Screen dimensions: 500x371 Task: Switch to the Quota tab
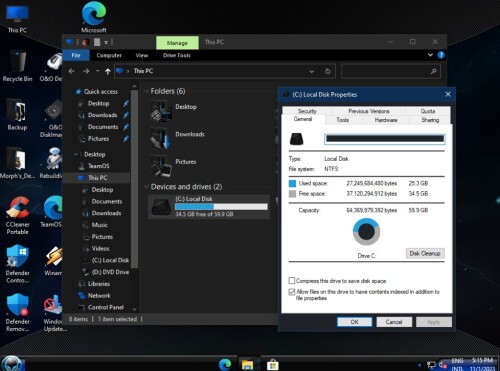coord(428,111)
